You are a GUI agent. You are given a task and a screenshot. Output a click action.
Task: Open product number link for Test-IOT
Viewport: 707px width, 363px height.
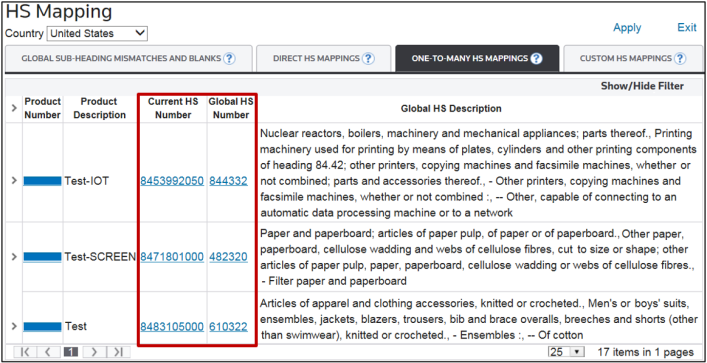click(42, 181)
